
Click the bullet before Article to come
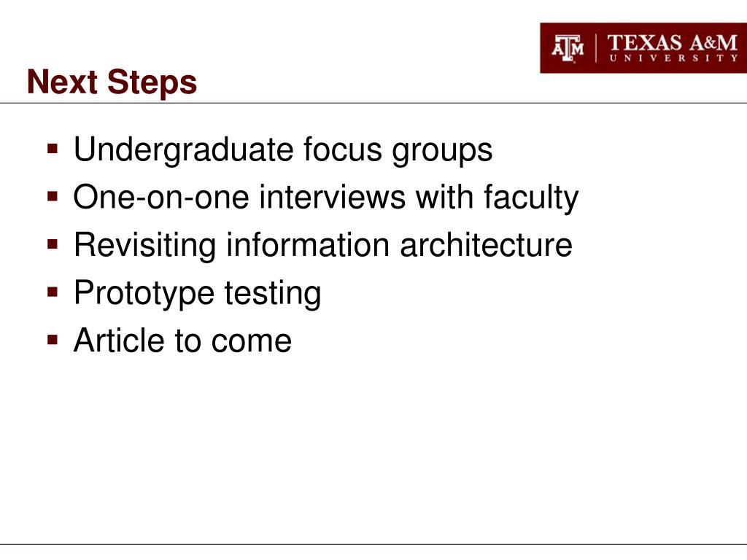coord(52,341)
